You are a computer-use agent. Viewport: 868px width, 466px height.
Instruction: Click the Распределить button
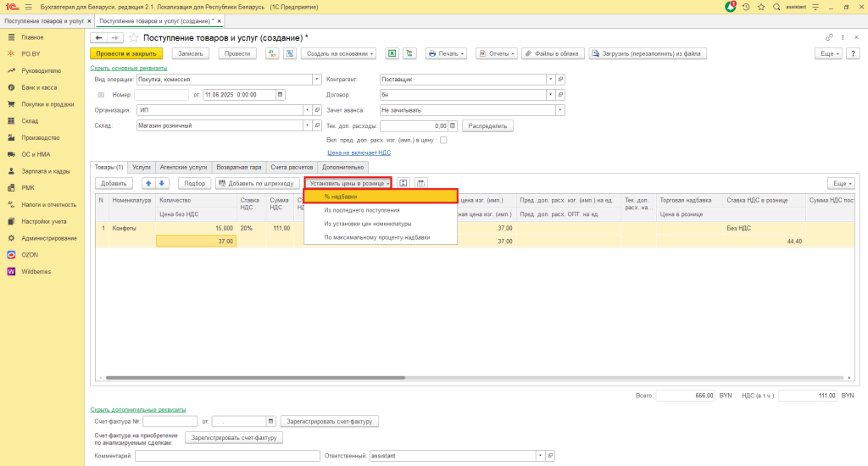(487, 125)
